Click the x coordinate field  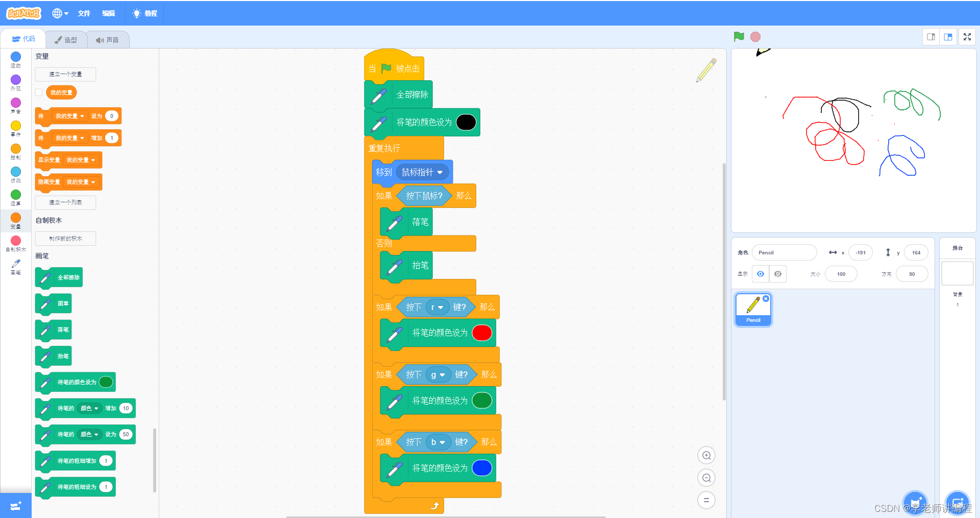click(861, 252)
